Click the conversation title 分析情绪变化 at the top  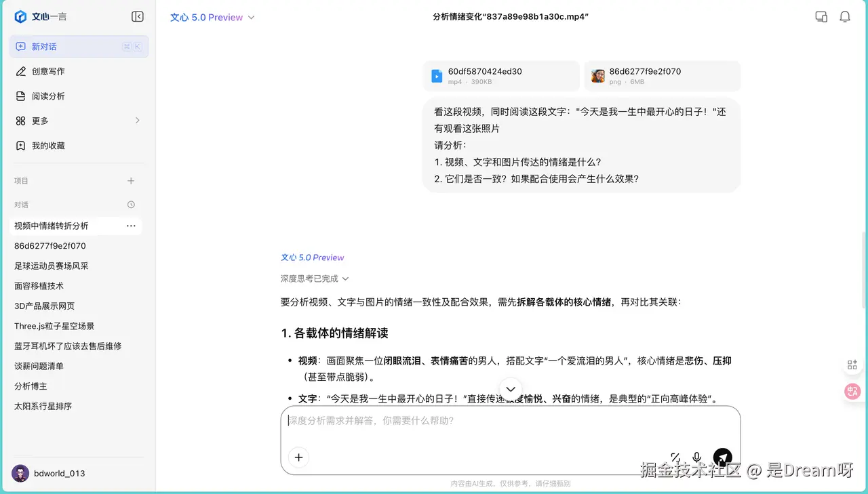click(510, 17)
